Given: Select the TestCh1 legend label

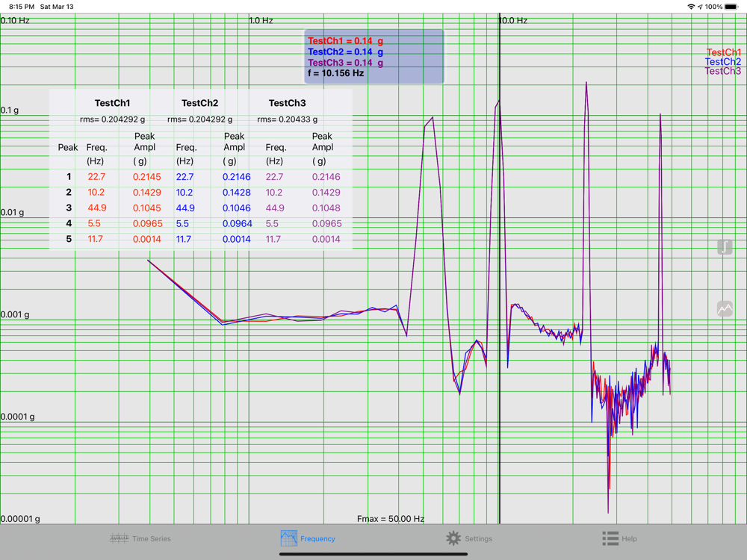Looking at the screenshot, I should pos(723,52).
